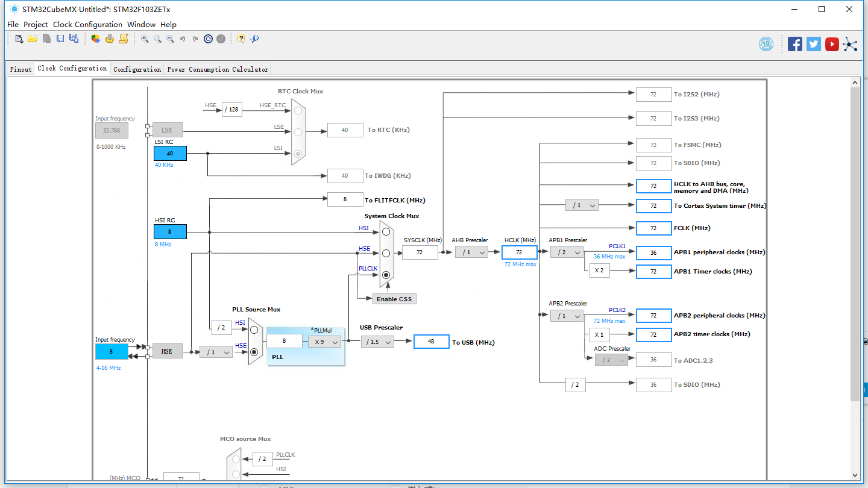The image size is (868, 488).
Task: Open the APB2 Prescaler dropdown
Action: [x=566, y=316]
